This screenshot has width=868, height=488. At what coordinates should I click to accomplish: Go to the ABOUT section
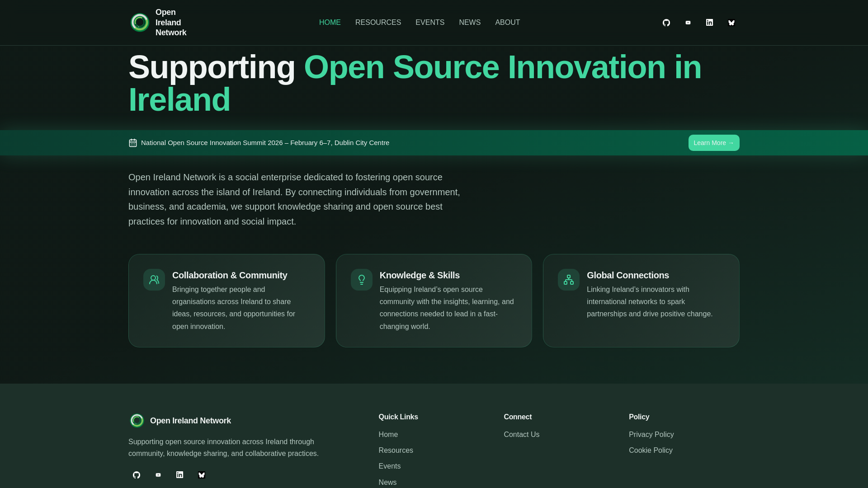coord(507,22)
